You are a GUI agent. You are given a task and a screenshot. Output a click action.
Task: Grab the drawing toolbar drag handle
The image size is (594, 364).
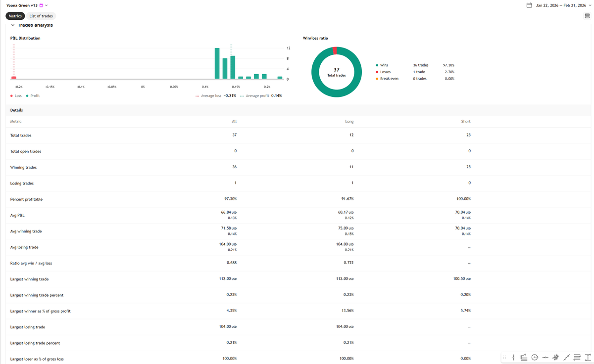(x=504, y=357)
